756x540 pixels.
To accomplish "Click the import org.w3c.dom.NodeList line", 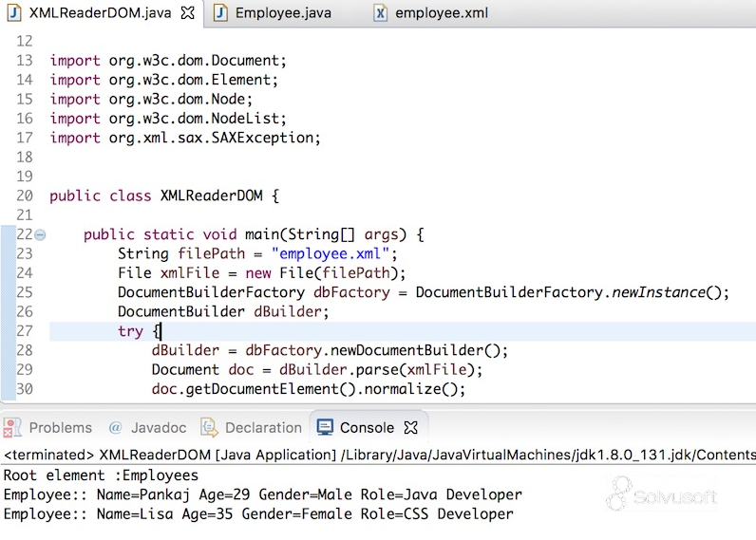I will click(168, 119).
